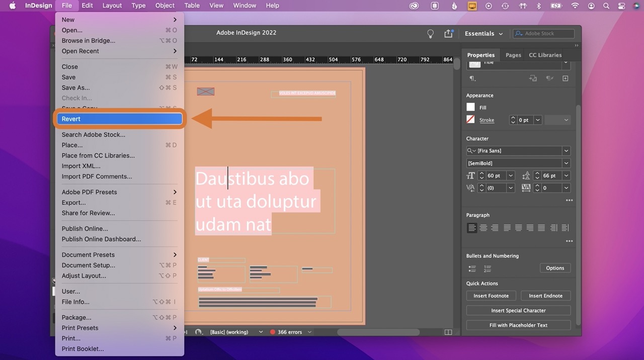This screenshot has width=644, height=360.
Task: Choose Place... from File menu
Action: [119, 145]
